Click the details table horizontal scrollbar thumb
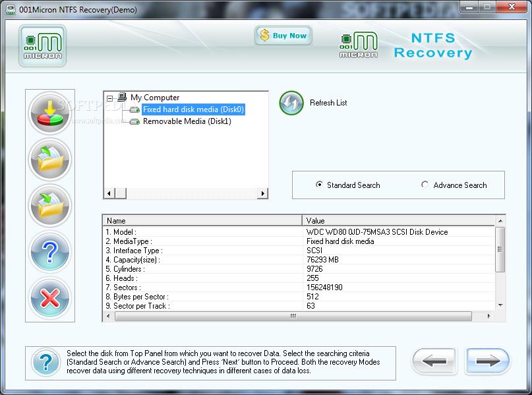The height and width of the screenshot is (395, 532). tap(293, 317)
